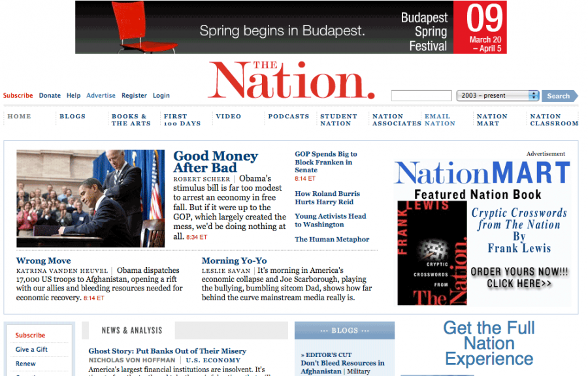Switch to the Video section
The width and height of the screenshot is (588, 376).
(229, 116)
